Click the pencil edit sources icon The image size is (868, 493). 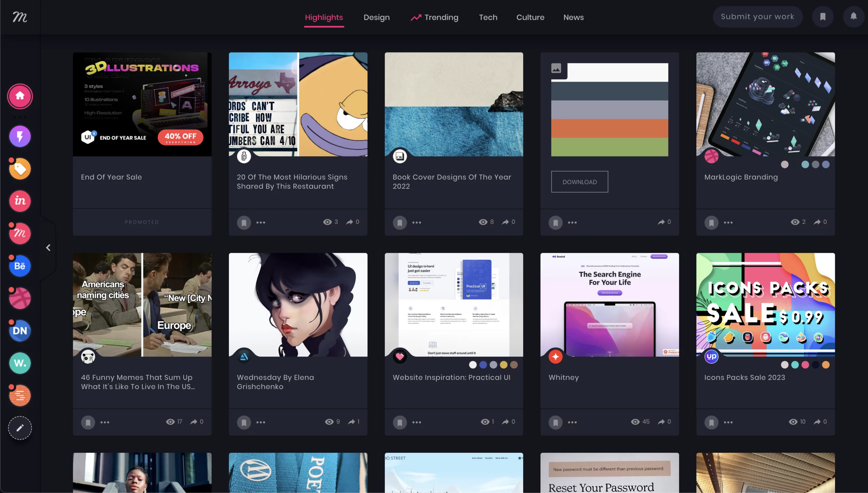click(20, 428)
